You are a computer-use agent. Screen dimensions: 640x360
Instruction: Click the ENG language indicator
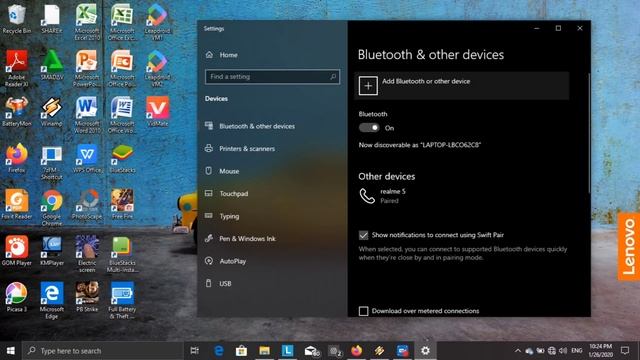576,351
